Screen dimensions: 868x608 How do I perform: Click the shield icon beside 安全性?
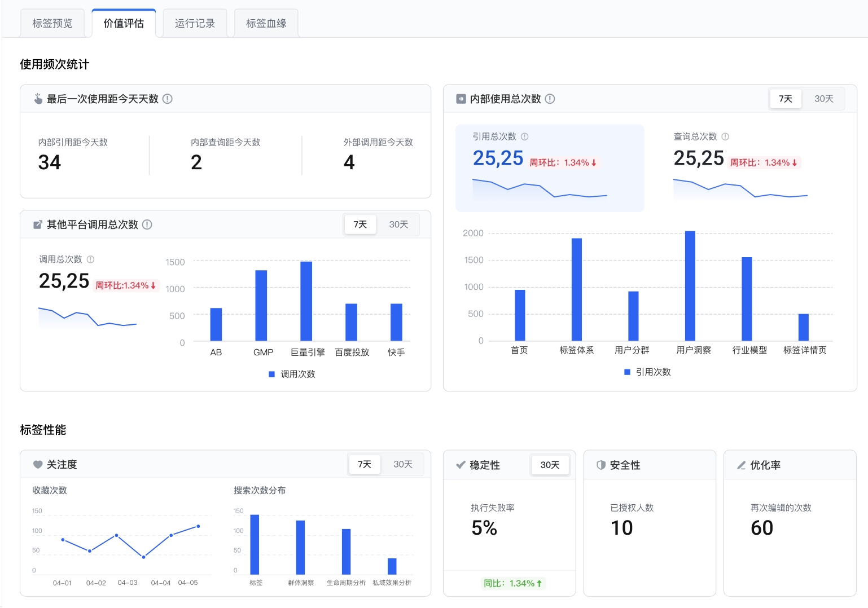coord(601,465)
